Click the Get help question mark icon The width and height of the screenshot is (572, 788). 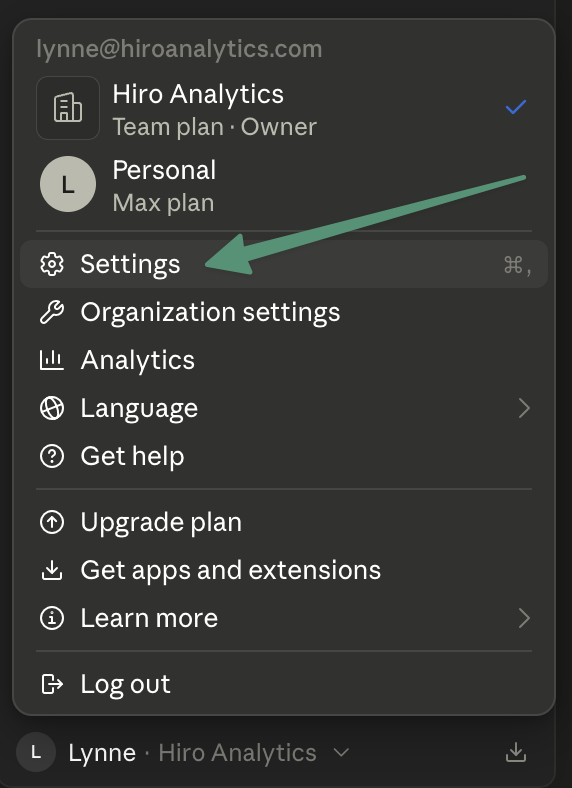coord(52,456)
